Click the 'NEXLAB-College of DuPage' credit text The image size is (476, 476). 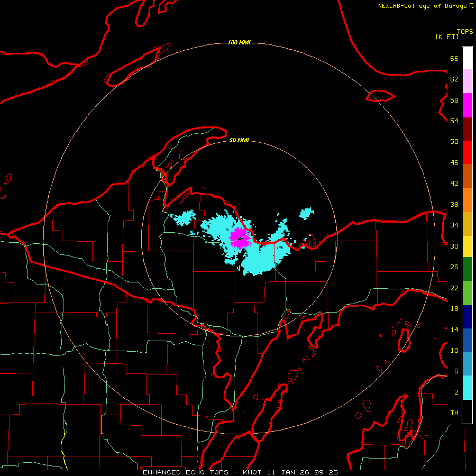[x=422, y=6]
